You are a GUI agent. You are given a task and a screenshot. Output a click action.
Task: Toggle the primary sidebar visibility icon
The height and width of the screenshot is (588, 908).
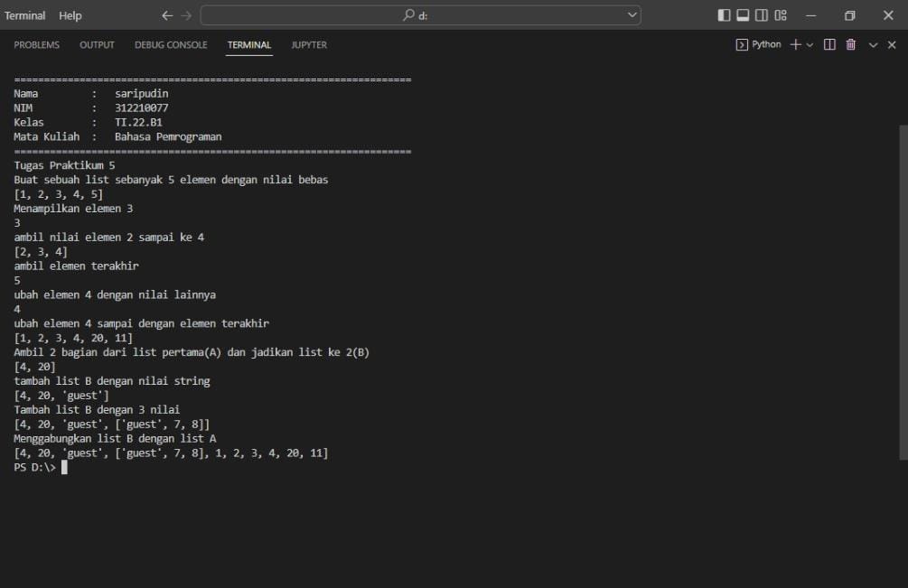(724, 15)
